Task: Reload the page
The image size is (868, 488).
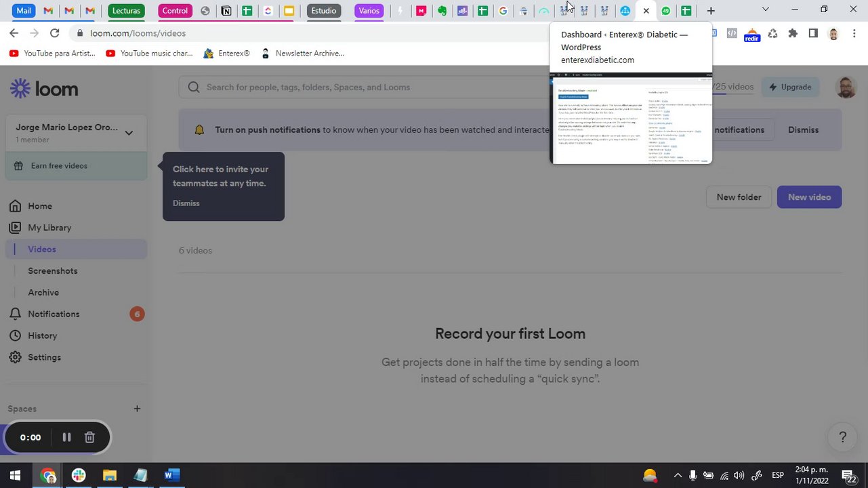Action: [55, 33]
